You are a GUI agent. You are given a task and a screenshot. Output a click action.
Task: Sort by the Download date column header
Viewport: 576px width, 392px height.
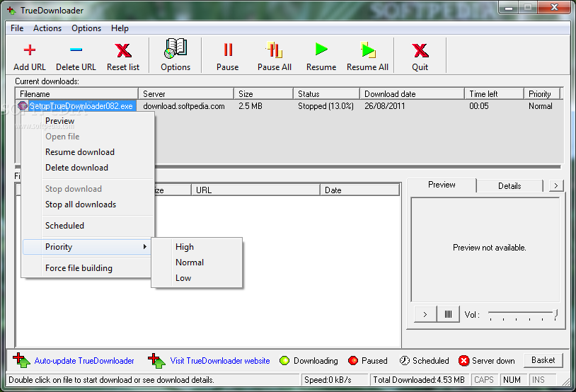(412, 93)
